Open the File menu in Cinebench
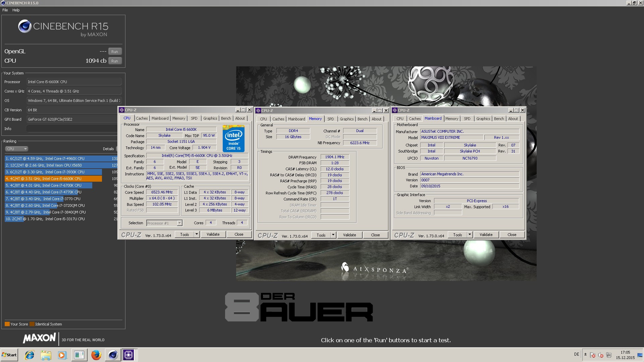644x362 pixels. click(x=5, y=10)
